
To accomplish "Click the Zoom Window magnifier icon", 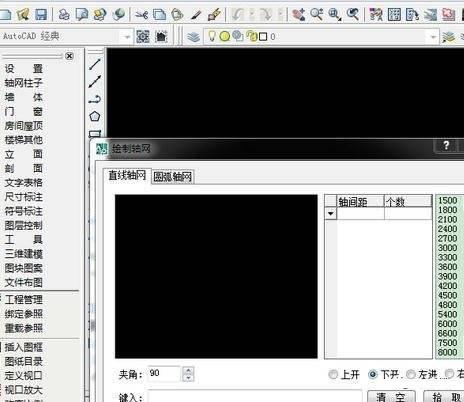I will [334, 15].
